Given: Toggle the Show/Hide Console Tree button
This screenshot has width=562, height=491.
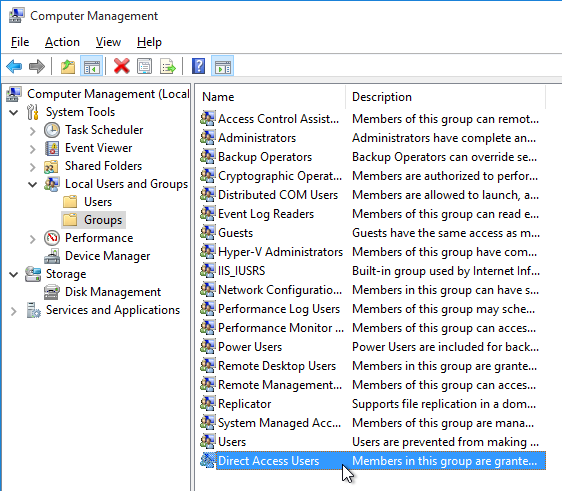Looking at the screenshot, I should pyautogui.click(x=91, y=66).
